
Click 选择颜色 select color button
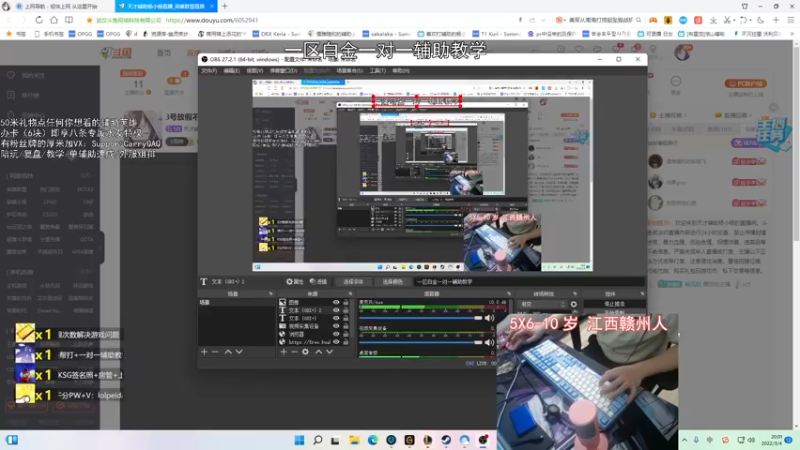(392, 282)
